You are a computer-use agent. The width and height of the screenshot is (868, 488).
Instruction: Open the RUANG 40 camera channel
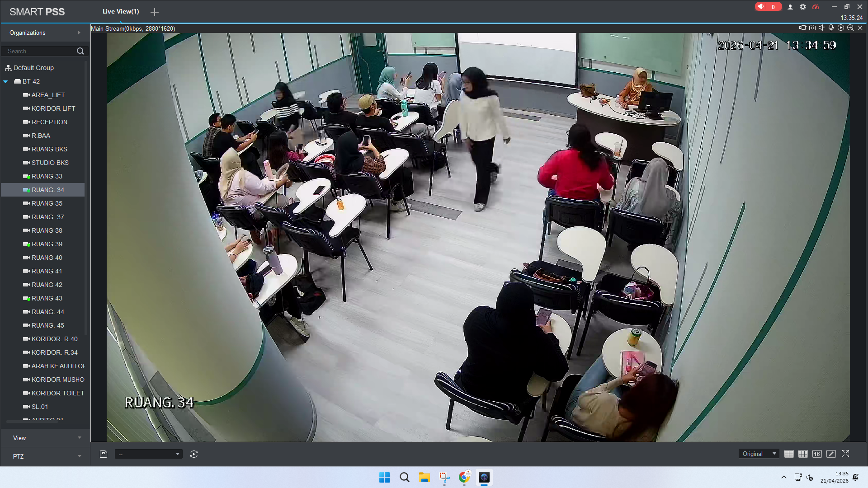[x=43, y=258]
